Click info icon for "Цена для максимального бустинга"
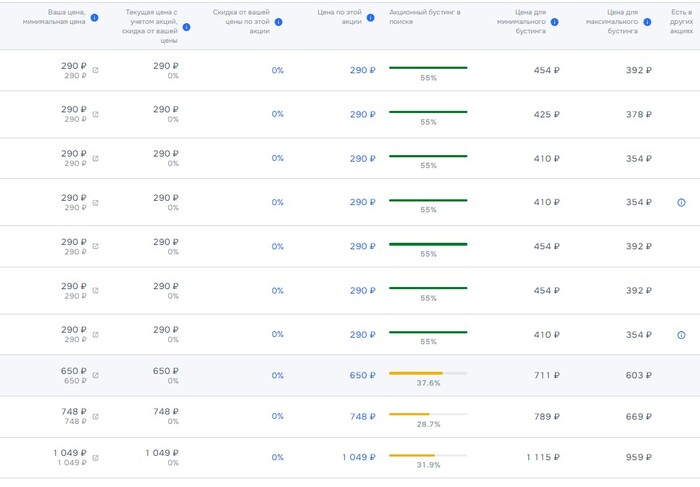Viewport: 700px width, 487px height. tap(654, 21)
